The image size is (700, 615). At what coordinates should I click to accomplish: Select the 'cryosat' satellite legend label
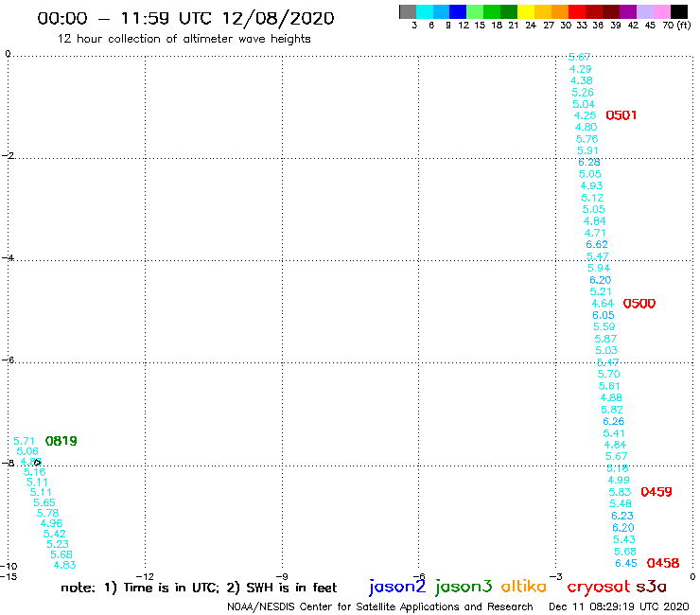tap(599, 587)
